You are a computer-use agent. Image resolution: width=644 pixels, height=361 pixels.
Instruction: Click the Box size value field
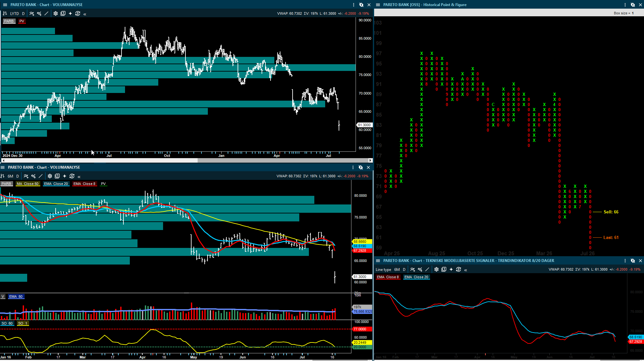pos(633,13)
